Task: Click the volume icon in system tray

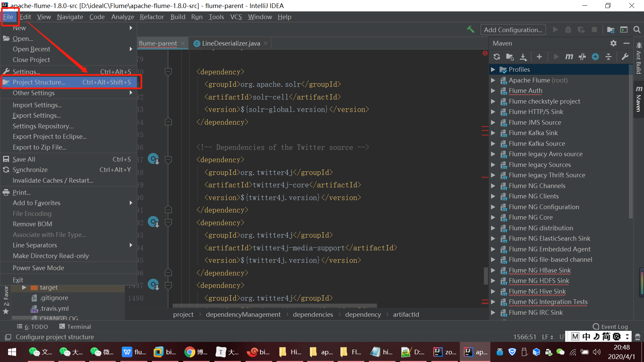Action: (596, 352)
